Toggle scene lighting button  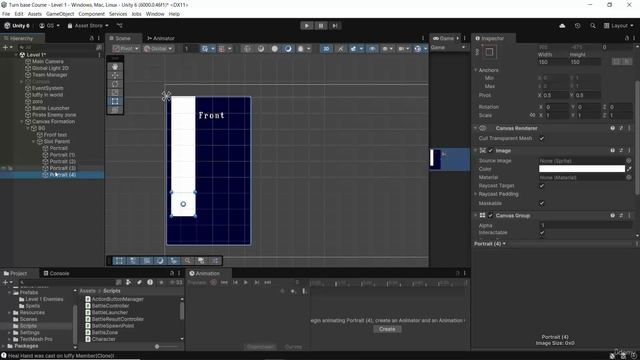[x=340, y=49]
